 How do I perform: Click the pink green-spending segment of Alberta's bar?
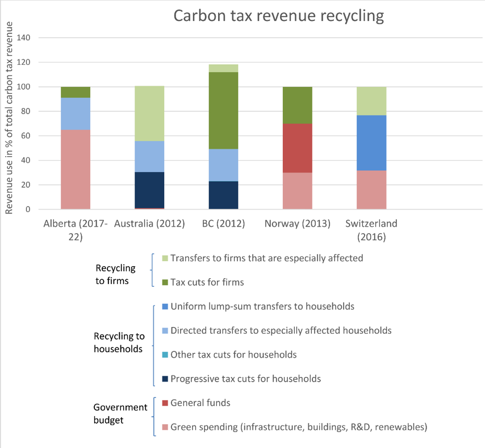[76, 170]
